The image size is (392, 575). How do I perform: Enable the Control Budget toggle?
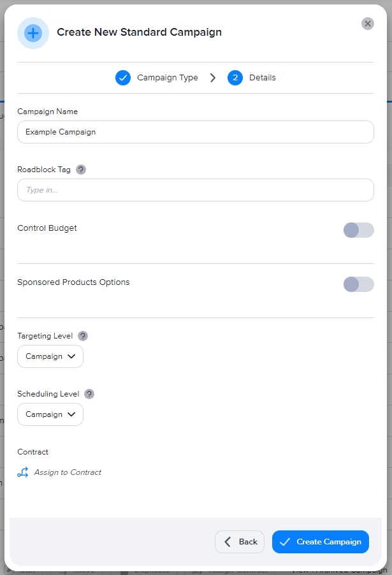(x=358, y=230)
